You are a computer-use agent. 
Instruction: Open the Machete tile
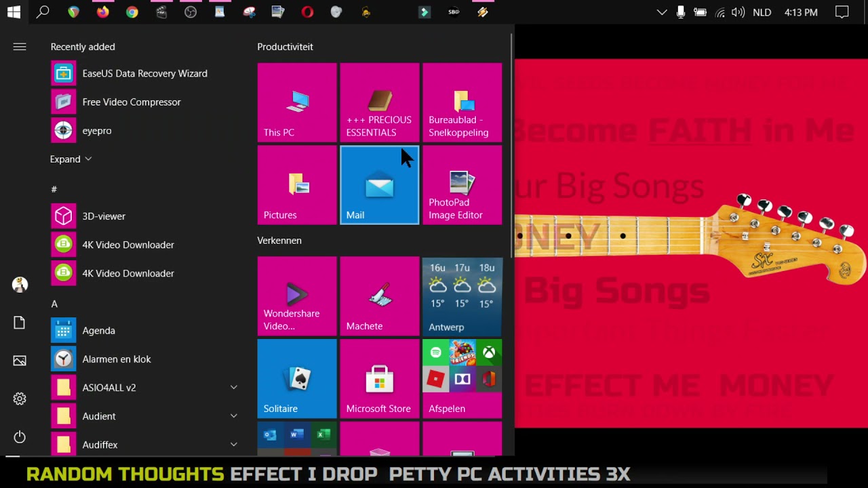point(380,296)
